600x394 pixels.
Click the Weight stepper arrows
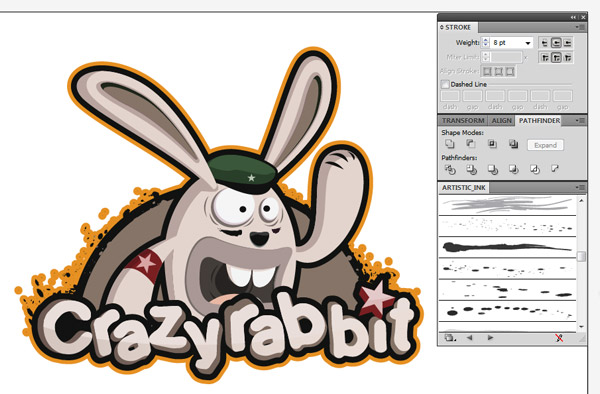click(485, 43)
